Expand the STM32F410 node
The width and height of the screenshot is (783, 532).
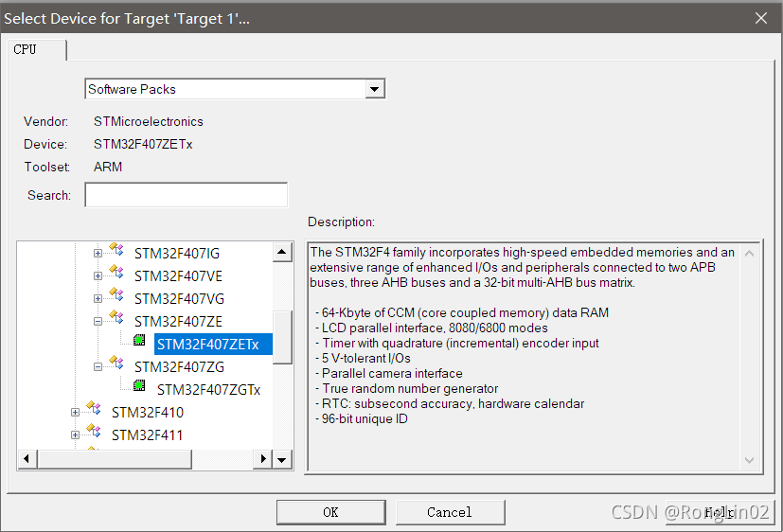[75, 412]
